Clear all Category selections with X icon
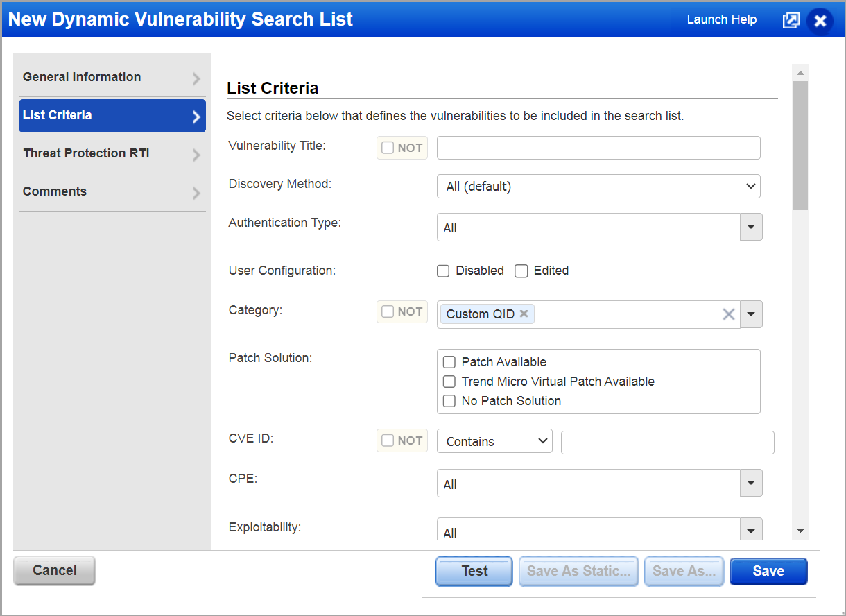 pyautogui.click(x=728, y=314)
